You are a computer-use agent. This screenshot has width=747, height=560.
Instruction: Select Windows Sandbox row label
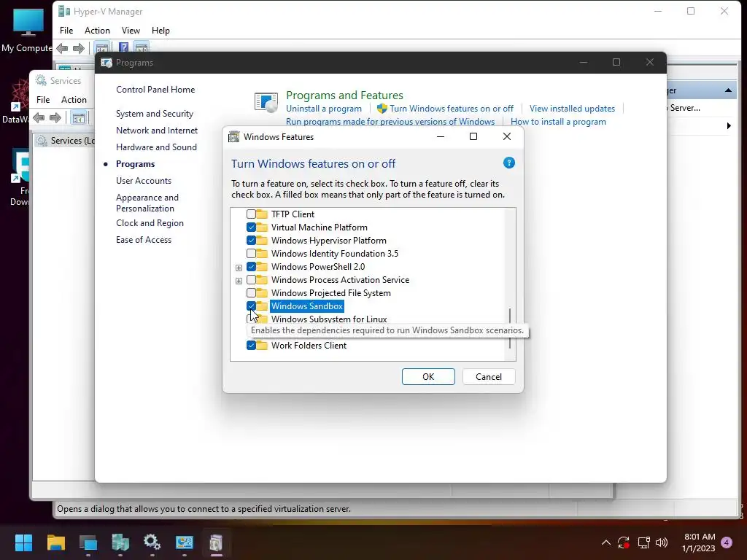[x=307, y=306]
